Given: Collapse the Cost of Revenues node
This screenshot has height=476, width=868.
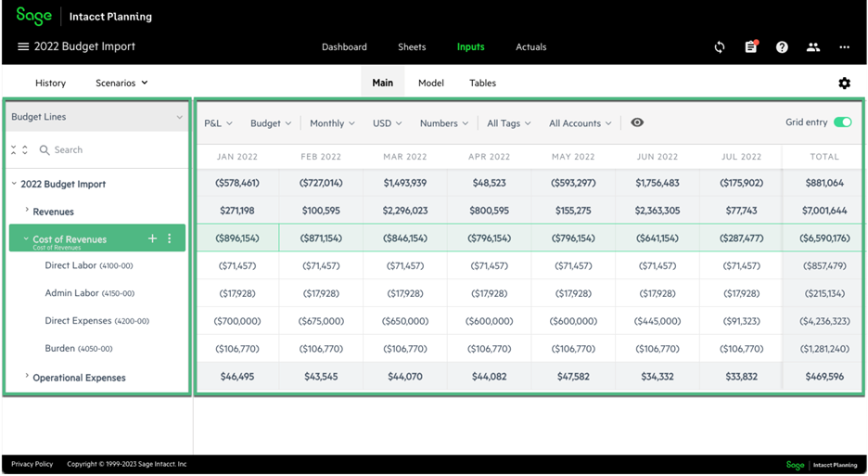Looking at the screenshot, I should 25,238.
